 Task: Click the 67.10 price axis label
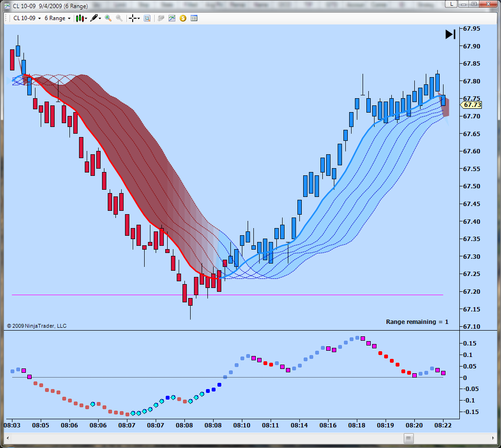click(x=472, y=327)
